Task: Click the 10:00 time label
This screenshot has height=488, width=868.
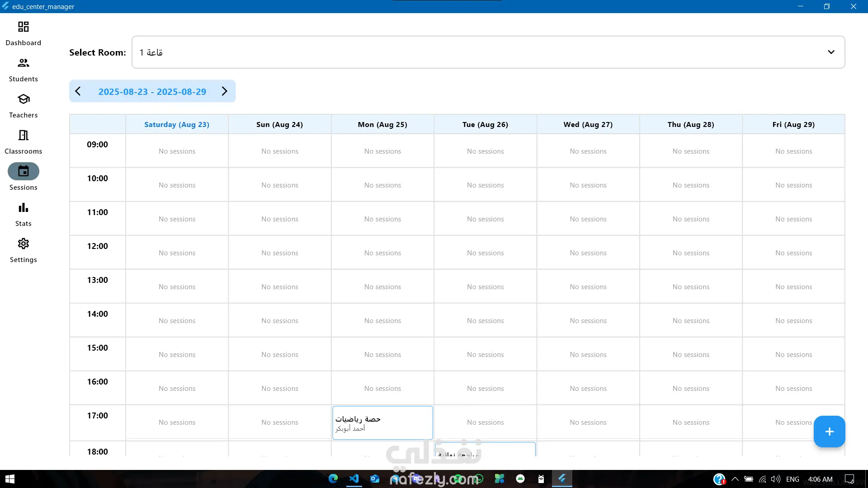Action: coord(97,178)
